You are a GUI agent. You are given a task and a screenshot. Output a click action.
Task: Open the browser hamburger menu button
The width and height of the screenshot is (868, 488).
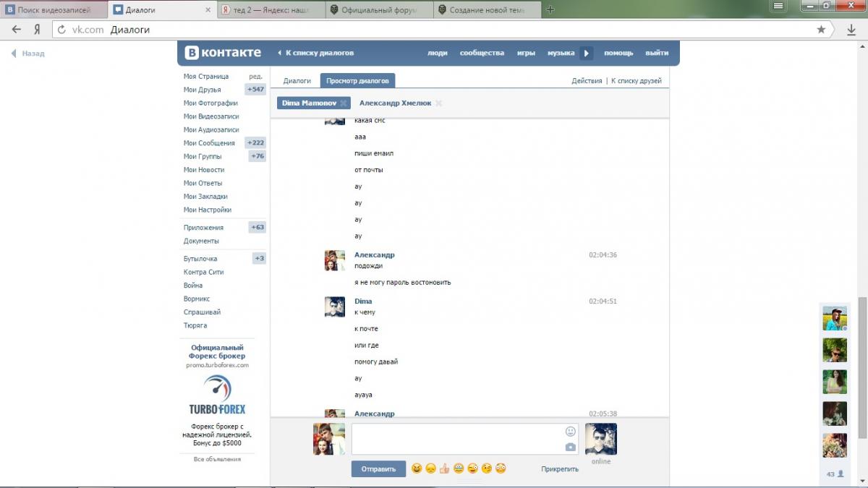[778, 6]
